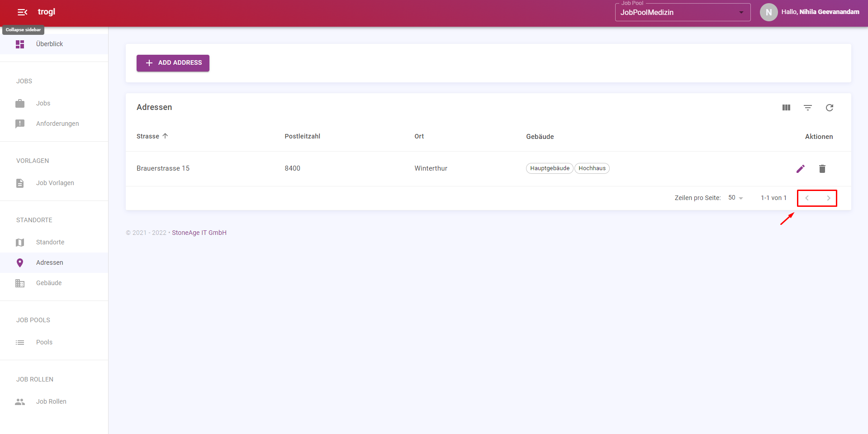
Task: Delete the Brauerstrasse 15 address
Action: (822, 168)
